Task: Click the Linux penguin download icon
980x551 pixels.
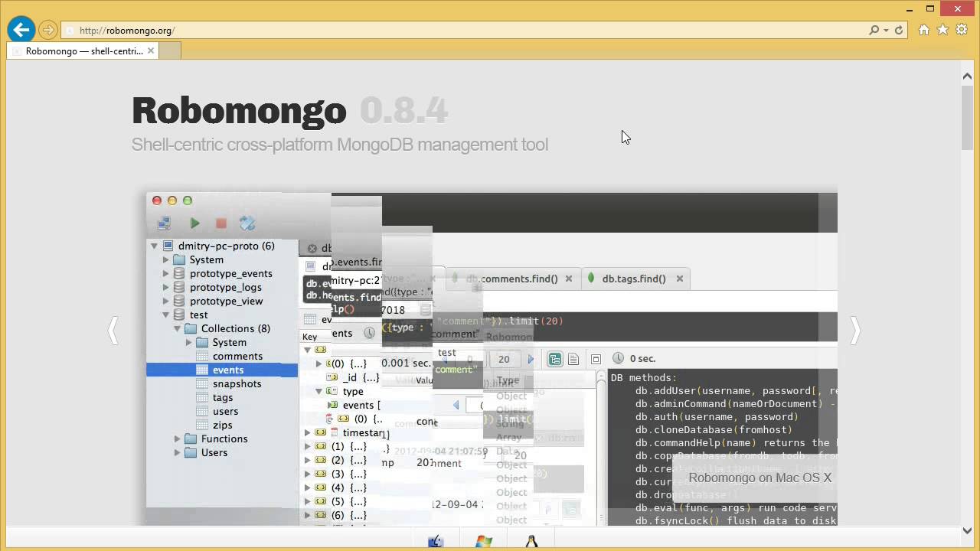Action: [532, 542]
